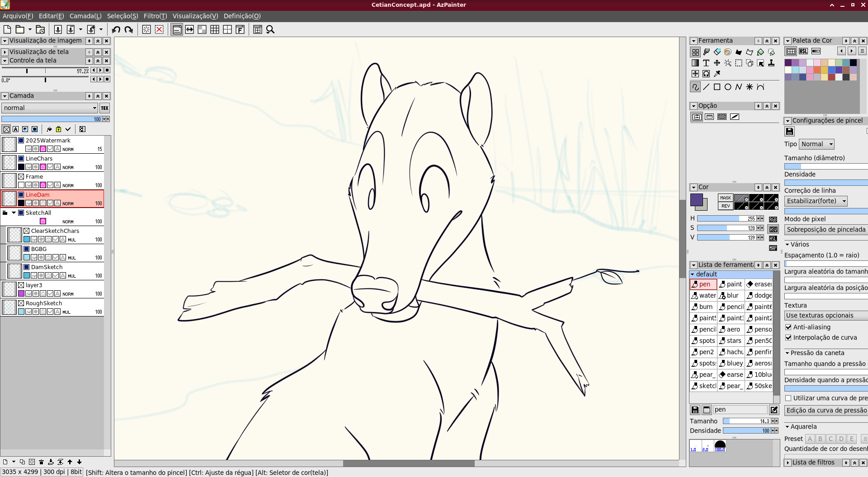Collapse the Pressão da caneta section
The width and height of the screenshot is (868, 477).
(x=787, y=353)
